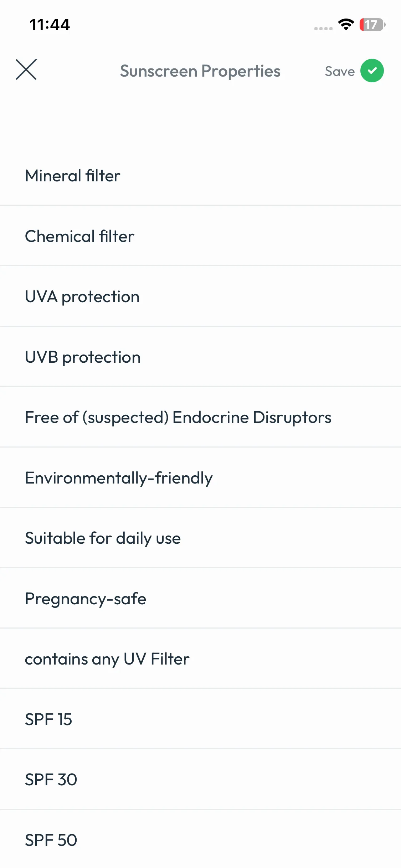
Task: Tap the green checkmark save icon
Action: 372,71
